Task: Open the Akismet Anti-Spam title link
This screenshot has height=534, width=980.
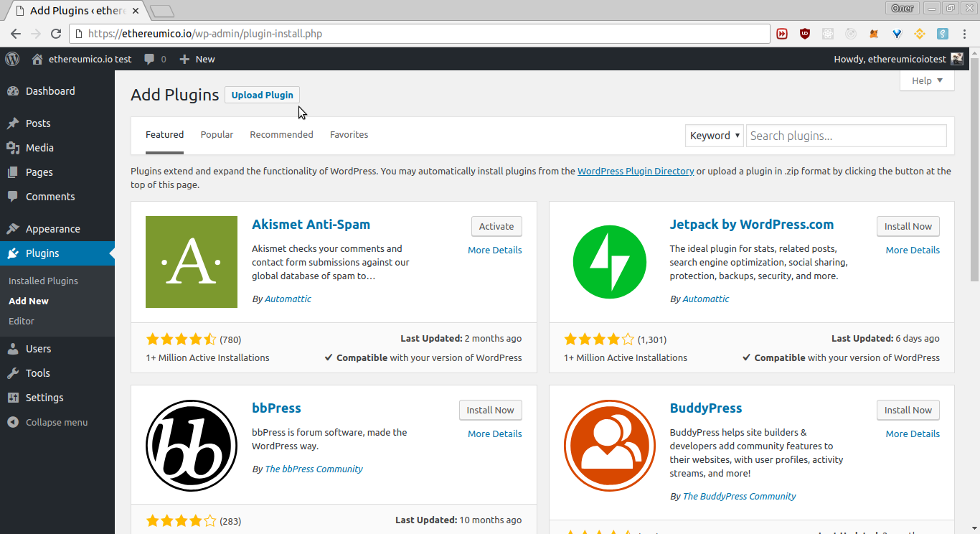Action: point(311,224)
